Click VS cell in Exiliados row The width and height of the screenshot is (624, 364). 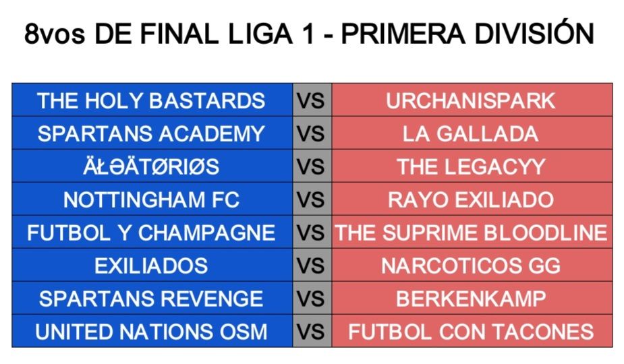[312, 265]
